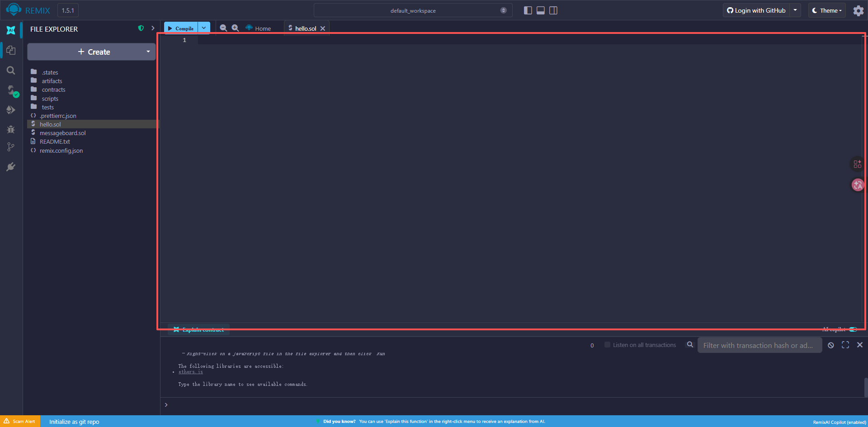Open the debugger bug icon
Screen dimensions: 868x427
11,129
